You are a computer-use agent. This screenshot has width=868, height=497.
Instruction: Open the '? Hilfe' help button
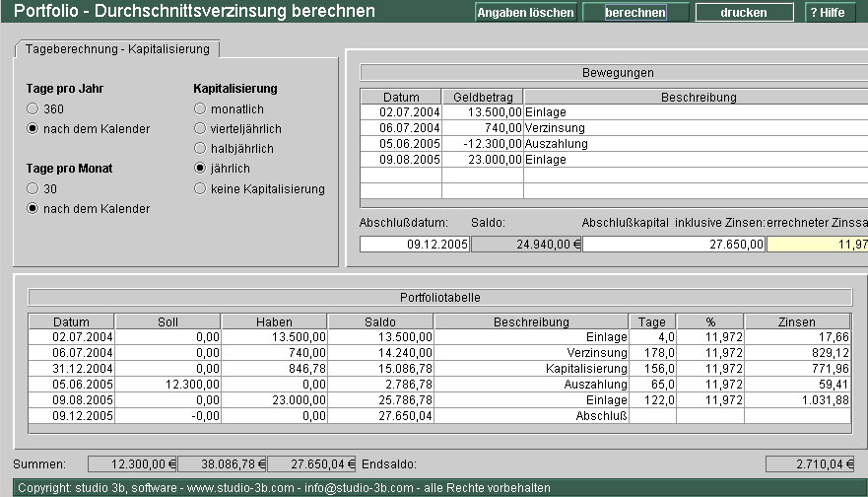pyautogui.click(x=830, y=13)
